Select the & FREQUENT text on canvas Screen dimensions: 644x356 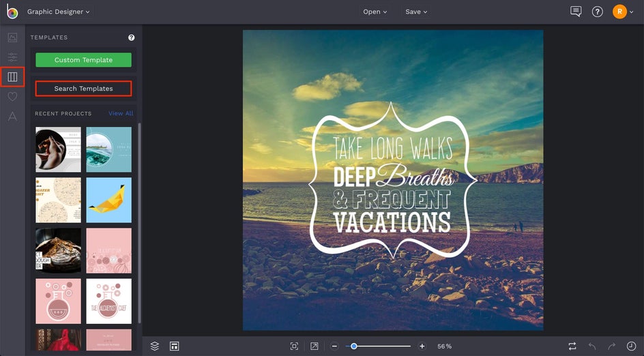[x=392, y=200]
